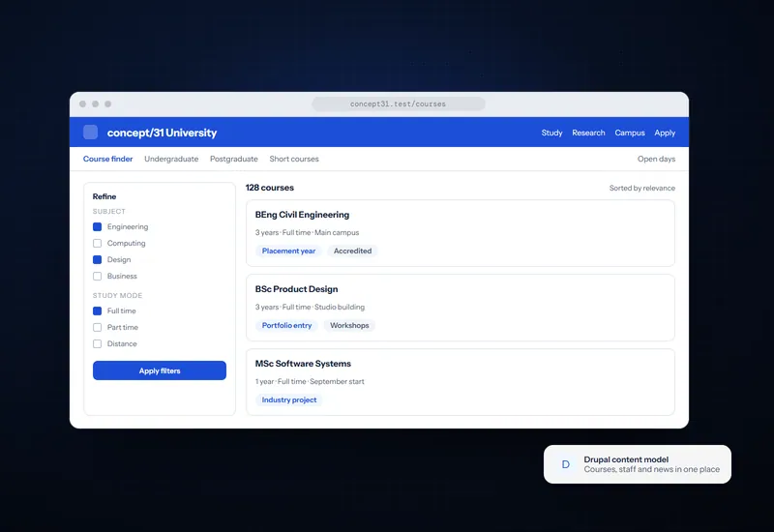Viewport: 774px width, 532px height.
Task: Click '3 years · Full time · Studio building' text
Action: pyautogui.click(x=310, y=307)
